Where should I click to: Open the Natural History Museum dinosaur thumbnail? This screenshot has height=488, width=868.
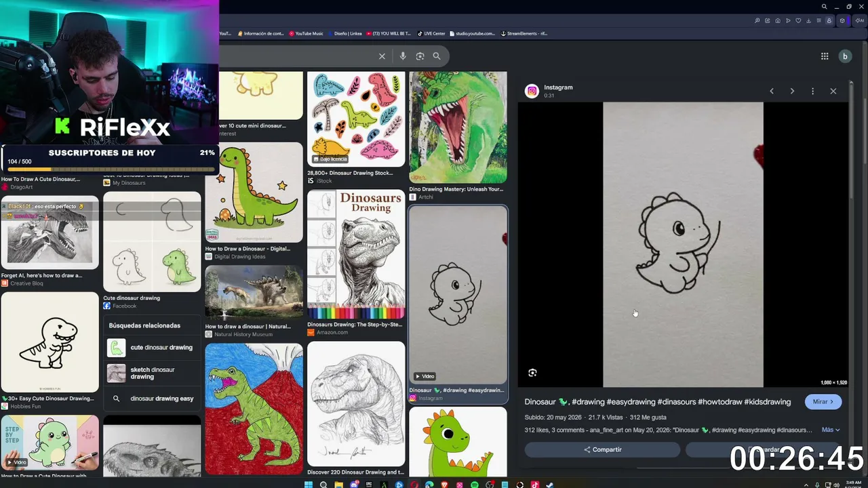point(254,293)
